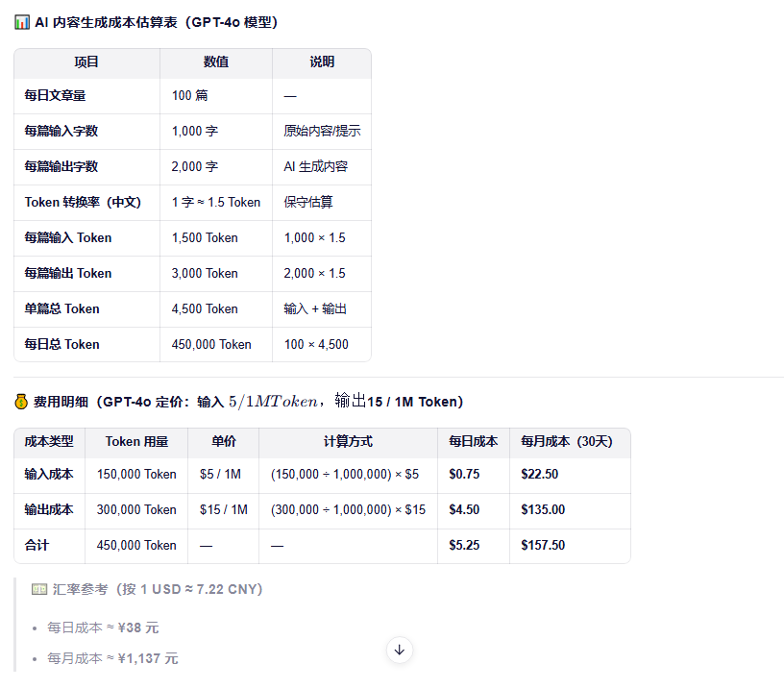Click the money bag emoji beside 费用明细
Image resolution: width=784 pixels, height=689 pixels.
pos(22,402)
